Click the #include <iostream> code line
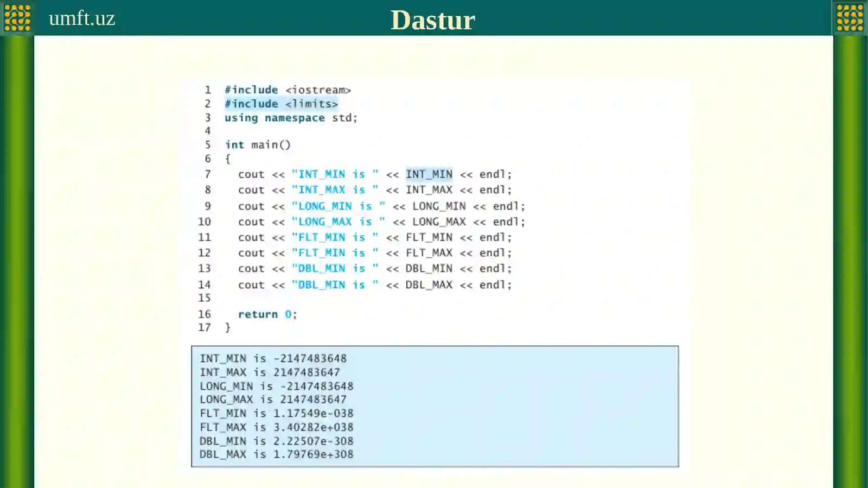This screenshot has height=488, width=868. pyautogui.click(x=288, y=90)
